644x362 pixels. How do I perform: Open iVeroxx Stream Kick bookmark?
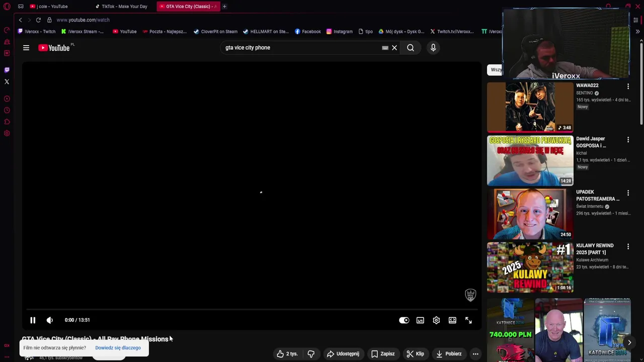pos(83,32)
